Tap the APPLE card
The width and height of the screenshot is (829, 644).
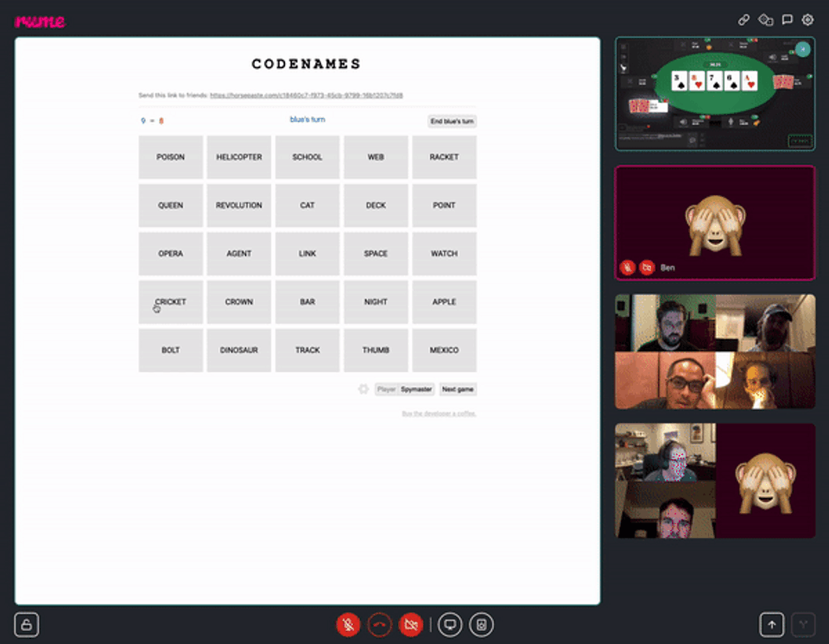coord(444,302)
